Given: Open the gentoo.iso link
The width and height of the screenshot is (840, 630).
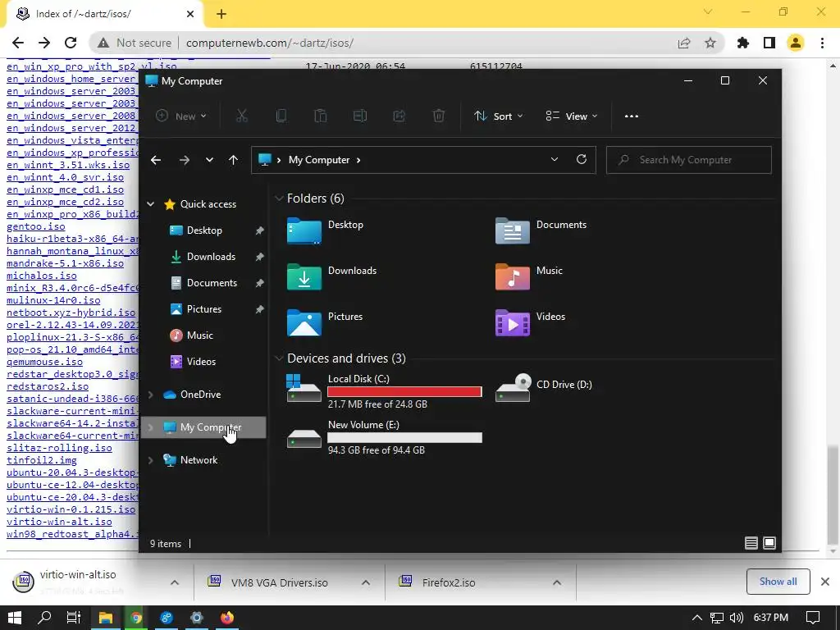Looking at the screenshot, I should coord(36,226).
